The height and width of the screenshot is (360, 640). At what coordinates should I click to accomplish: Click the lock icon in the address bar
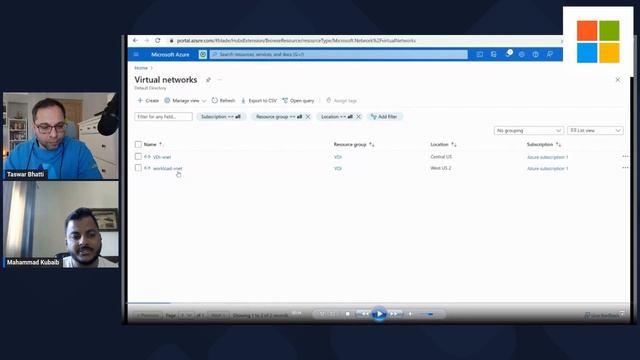171,40
